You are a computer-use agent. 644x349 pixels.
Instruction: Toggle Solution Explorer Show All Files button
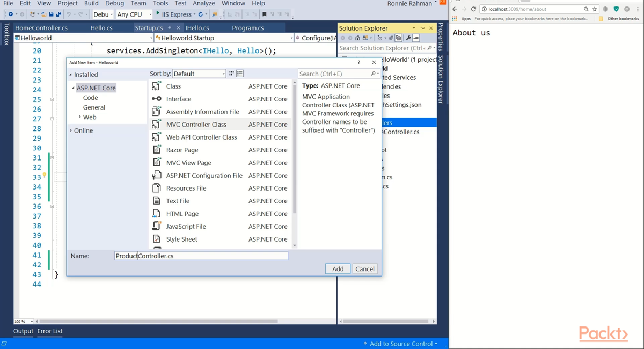point(398,38)
